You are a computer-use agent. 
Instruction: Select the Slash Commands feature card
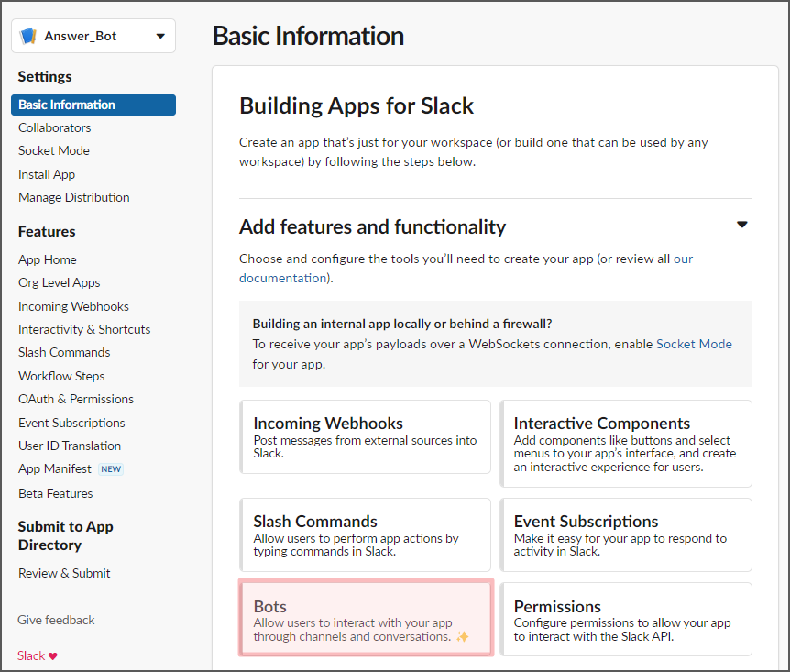(x=366, y=534)
